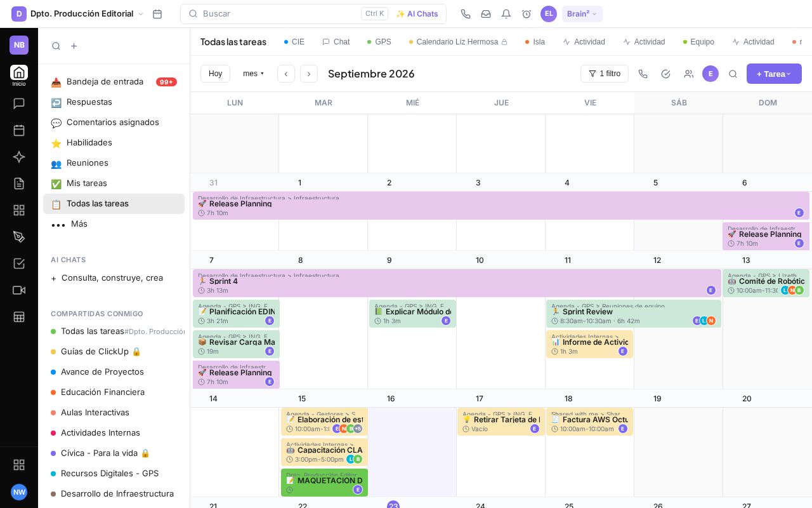812x508 pixels.
Task: Click the sidebar search magnifier icon
Action: click(56, 46)
